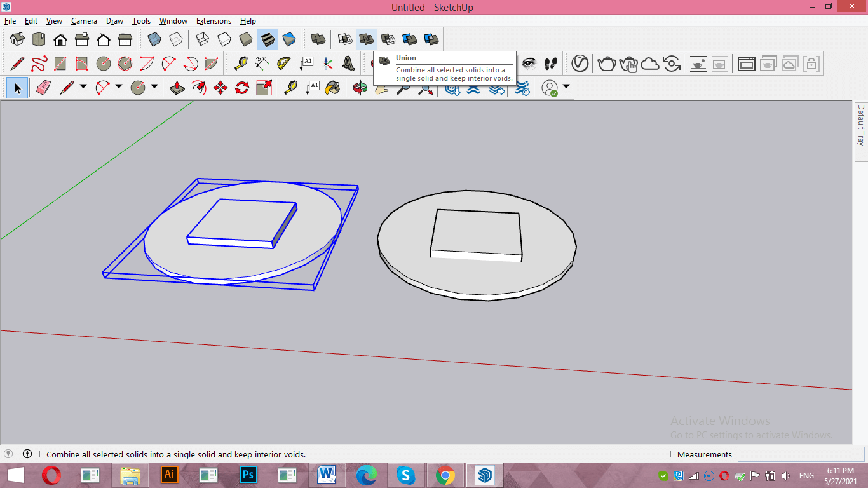
Task: Open the account profile dropdown arrow
Action: tap(566, 86)
